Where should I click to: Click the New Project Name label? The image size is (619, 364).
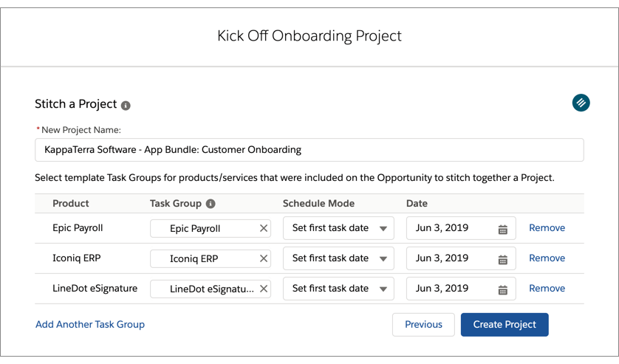81,130
